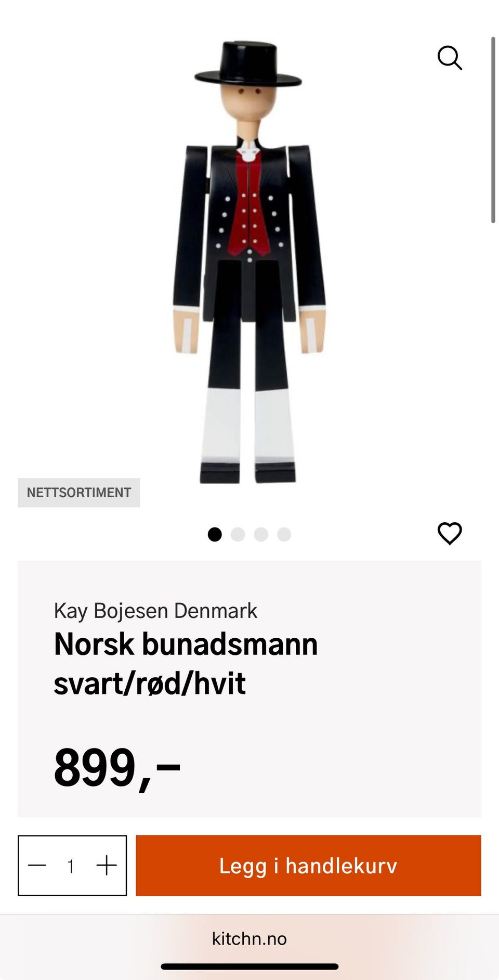The width and height of the screenshot is (499, 980).
Task: Click the Norsk bunadsmann product title
Action: tap(186, 664)
